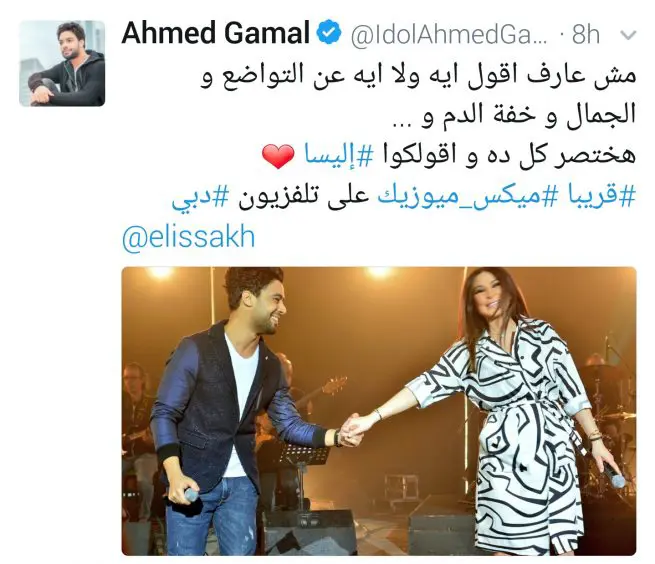Open the #إليسا hashtag

(338, 156)
